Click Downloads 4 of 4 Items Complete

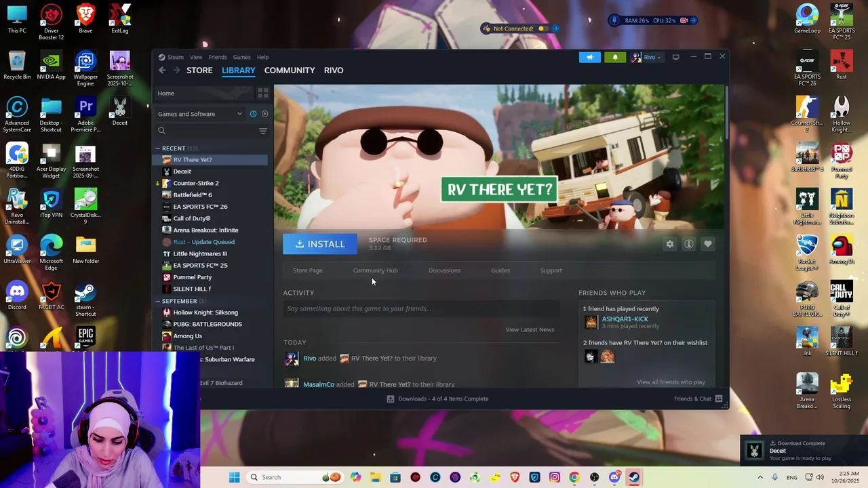pos(443,399)
